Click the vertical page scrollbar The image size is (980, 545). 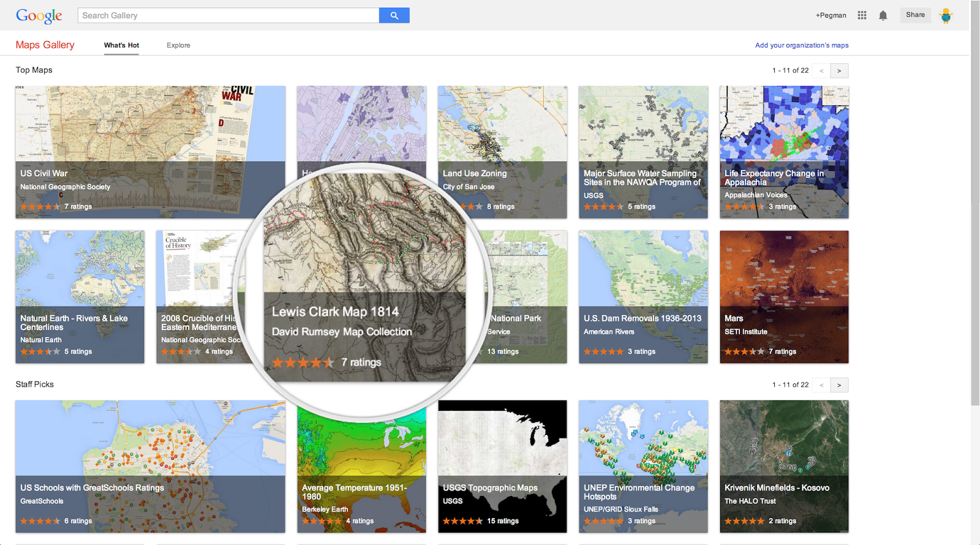(x=975, y=202)
